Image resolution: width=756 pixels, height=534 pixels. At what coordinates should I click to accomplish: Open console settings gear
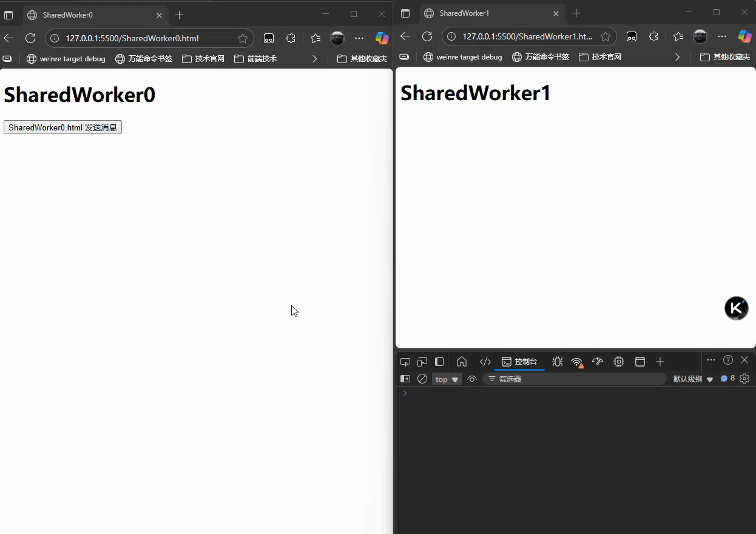coord(744,379)
